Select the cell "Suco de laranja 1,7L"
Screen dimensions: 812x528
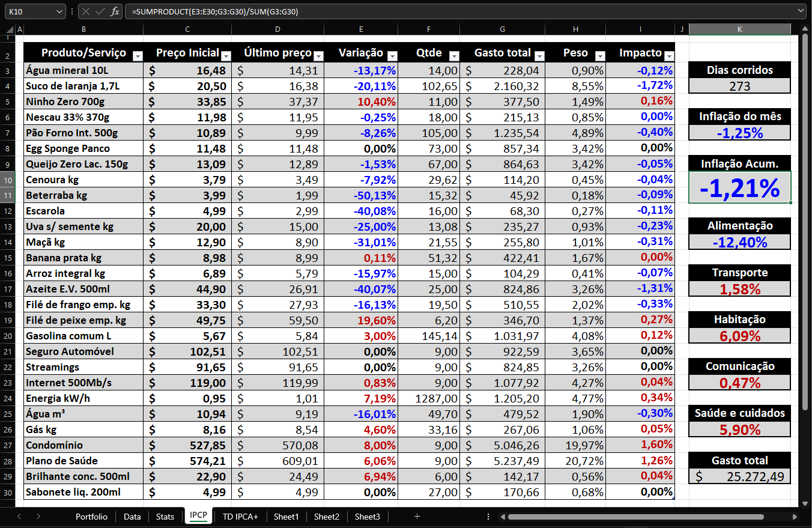(83, 86)
